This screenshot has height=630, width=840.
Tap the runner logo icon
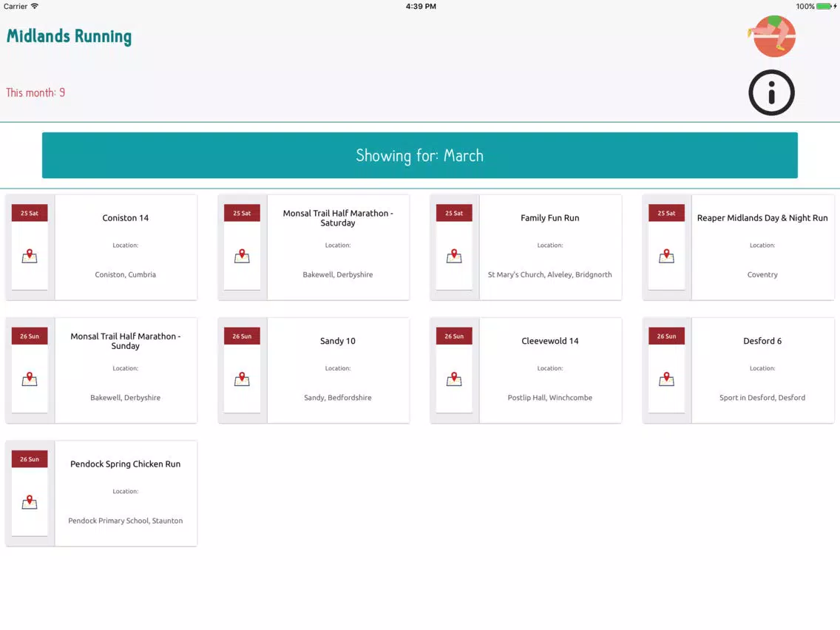(773, 36)
